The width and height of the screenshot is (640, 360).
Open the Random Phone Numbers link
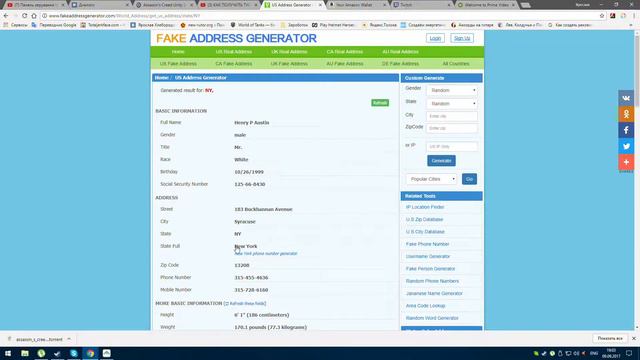coord(432,281)
